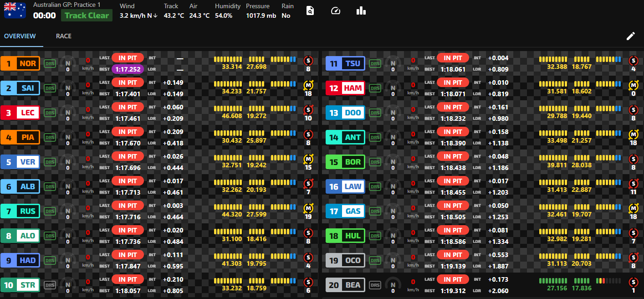Click NOR's first sector yellow mini-sector bars

(229, 59)
